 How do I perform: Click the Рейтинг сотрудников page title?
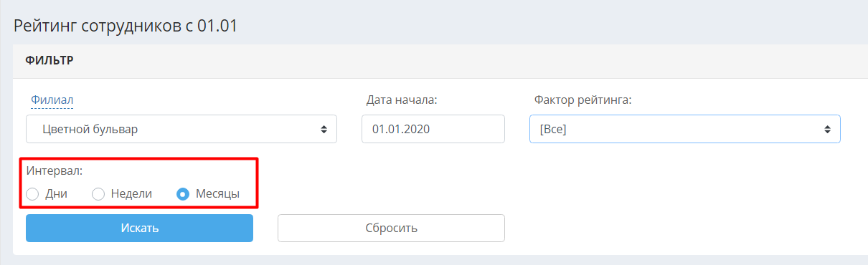tap(126, 26)
